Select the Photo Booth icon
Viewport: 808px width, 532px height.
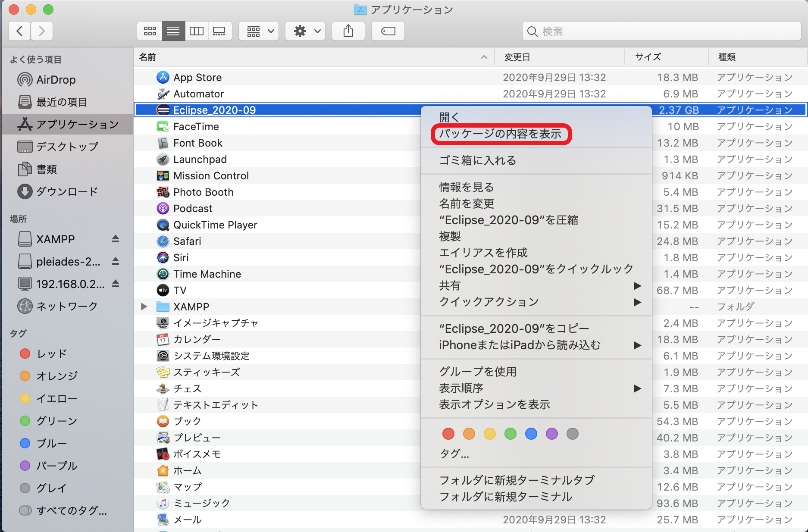163,192
